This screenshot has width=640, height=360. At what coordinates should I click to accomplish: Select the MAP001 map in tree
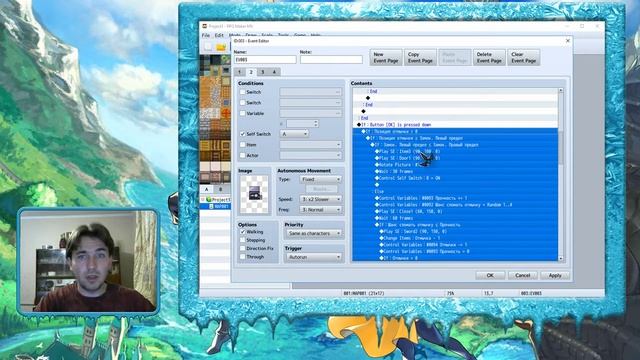221,207
